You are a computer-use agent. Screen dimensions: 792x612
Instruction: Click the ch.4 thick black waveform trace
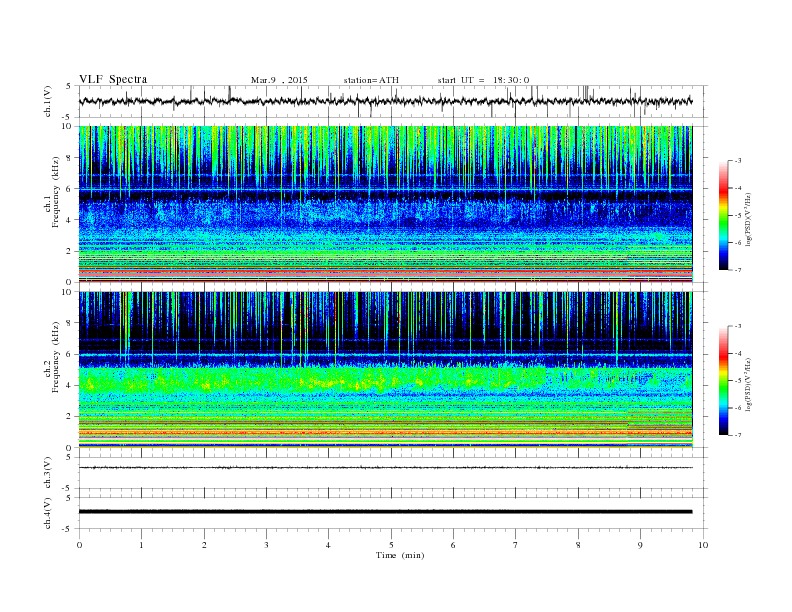(x=385, y=512)
